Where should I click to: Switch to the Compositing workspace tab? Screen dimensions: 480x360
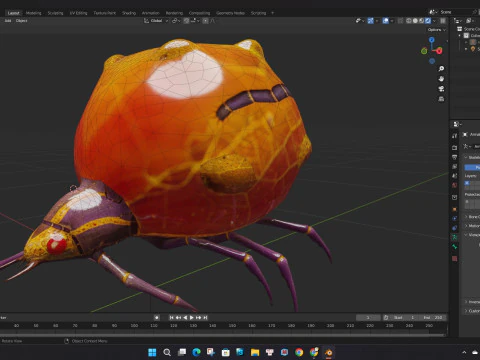(199, 13)
